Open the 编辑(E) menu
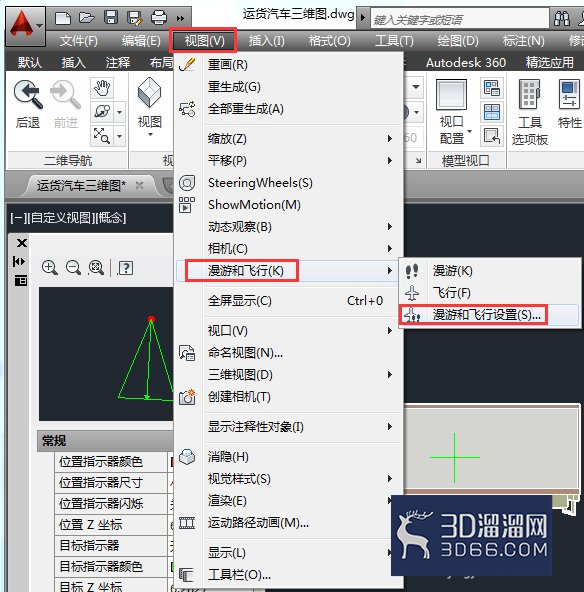The width and height of the screenshot is (584, 592). tap(141, 40)
